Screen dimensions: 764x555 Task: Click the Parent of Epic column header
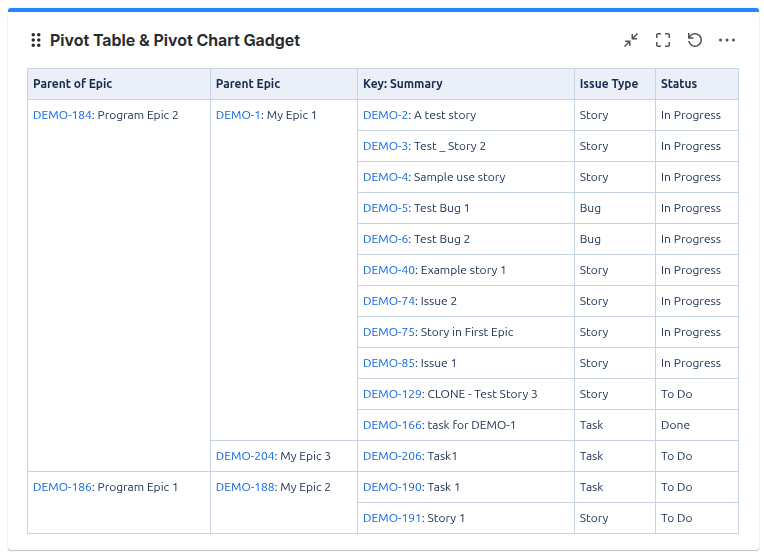coord(73,84)
